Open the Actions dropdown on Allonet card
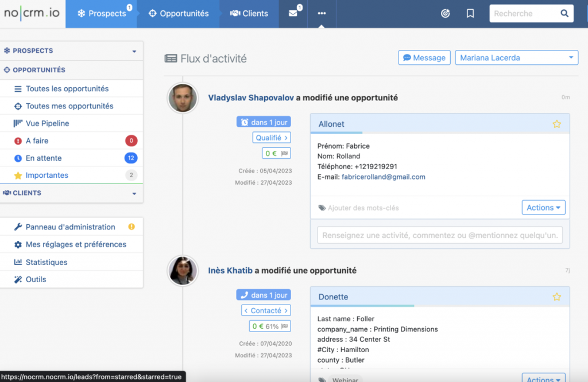The height and width of the screenshot is (382, 588). tap(543, 208)
